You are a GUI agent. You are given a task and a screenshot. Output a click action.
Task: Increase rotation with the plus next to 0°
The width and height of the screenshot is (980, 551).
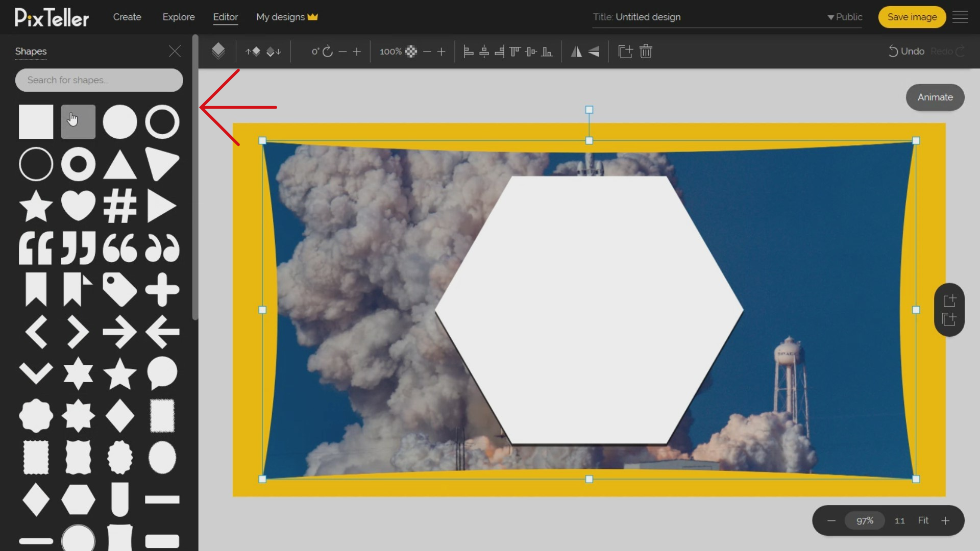point(357,52)
